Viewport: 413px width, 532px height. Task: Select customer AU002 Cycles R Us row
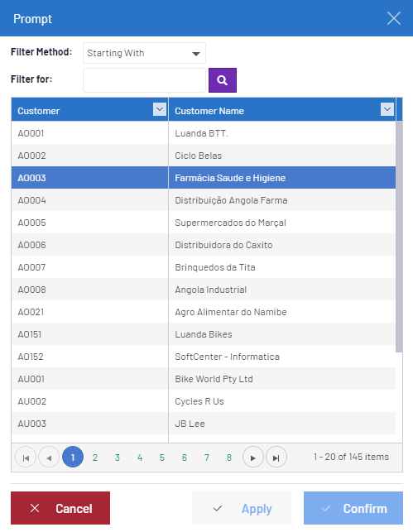(x=204, y=401)
